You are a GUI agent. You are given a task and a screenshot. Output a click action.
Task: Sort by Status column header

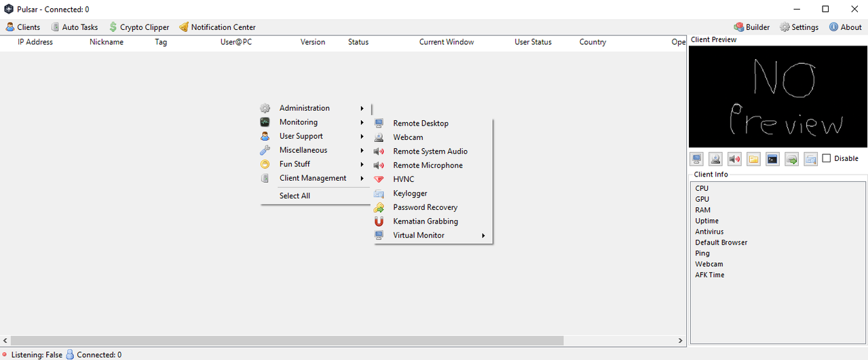358,42
